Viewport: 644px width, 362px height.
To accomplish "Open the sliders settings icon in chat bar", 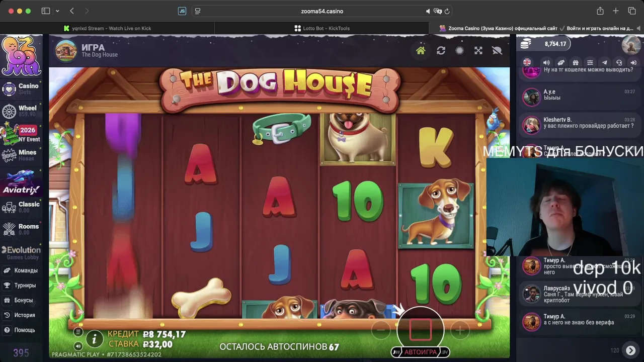I will point(590,62).
